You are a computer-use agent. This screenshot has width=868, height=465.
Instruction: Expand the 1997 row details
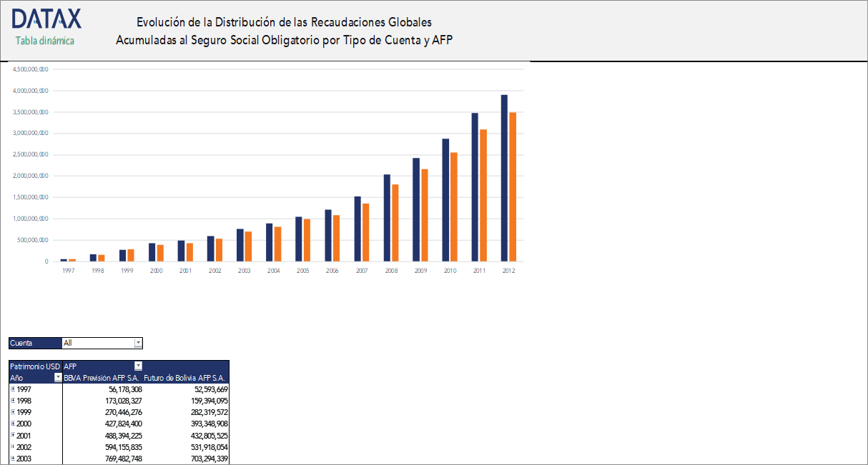click(x=13, y=389)
